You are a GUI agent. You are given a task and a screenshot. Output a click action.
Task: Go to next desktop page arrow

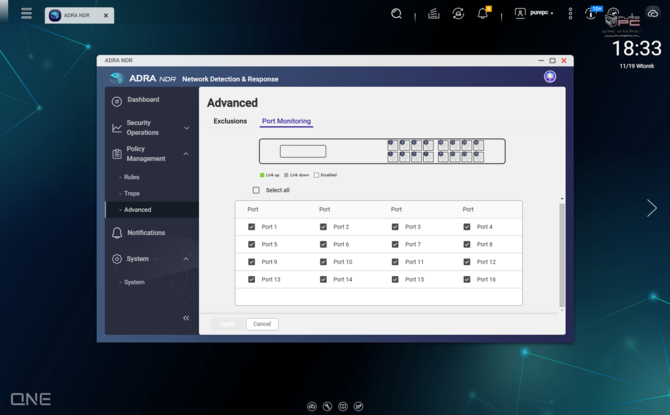(x=652, y=208)
